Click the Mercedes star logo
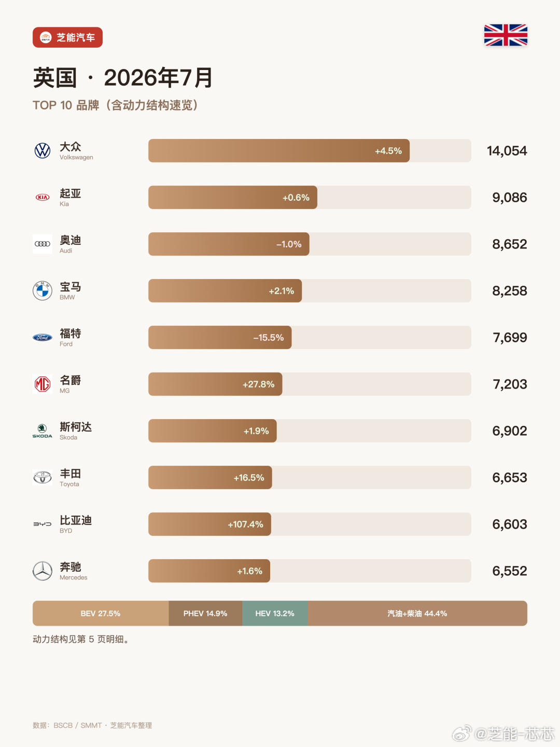Image resolution: width=560 pixels, height=747 pixels. tap(43, 571)
